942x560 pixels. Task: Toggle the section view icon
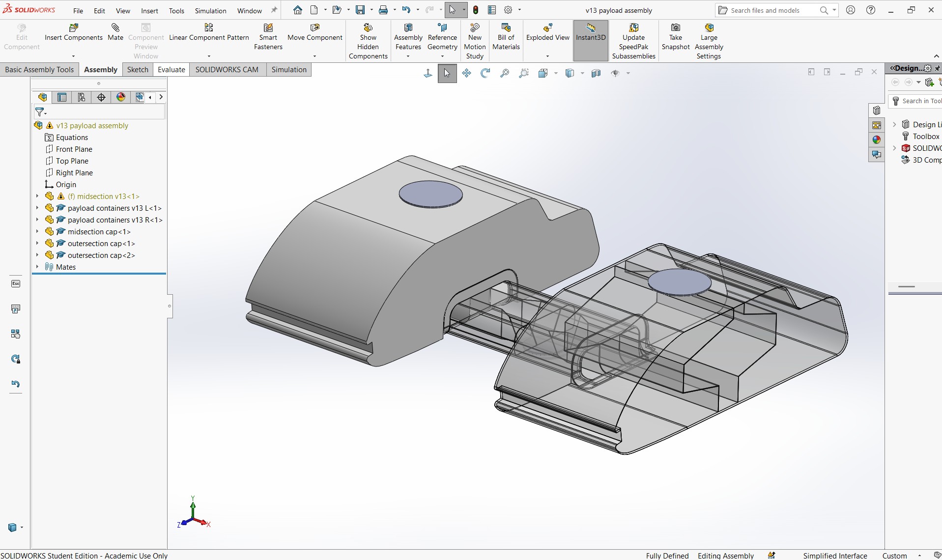click(596, 73)
